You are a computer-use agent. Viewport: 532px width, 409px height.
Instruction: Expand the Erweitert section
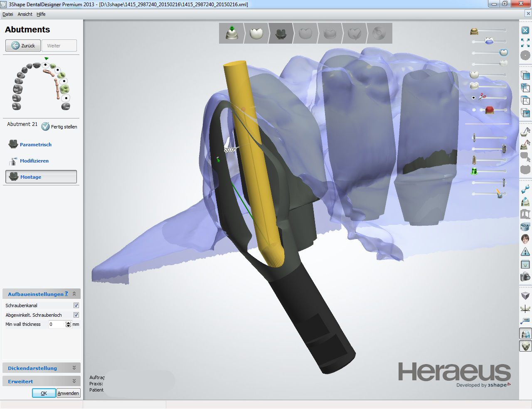click(74, 381)
